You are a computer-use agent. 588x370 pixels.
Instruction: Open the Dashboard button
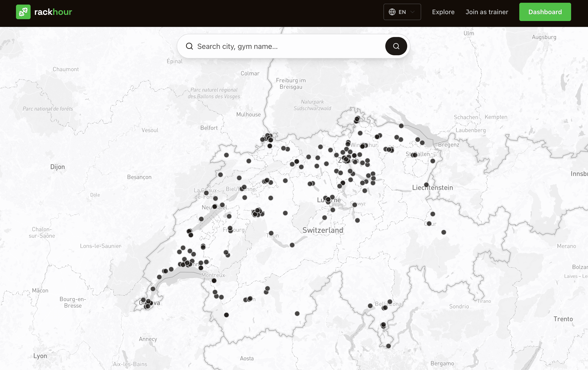pyautogui.click(x=545, y=12)
